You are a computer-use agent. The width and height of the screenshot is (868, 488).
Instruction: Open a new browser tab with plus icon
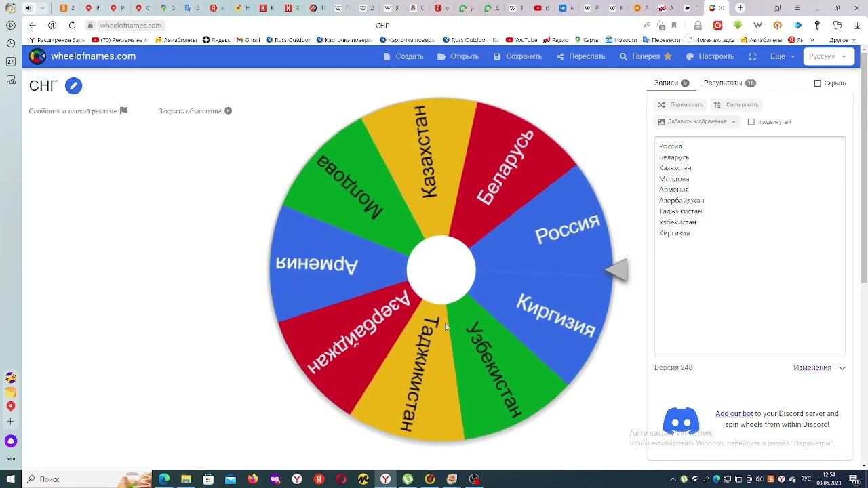pyautogui.click(x=740, y=8)
